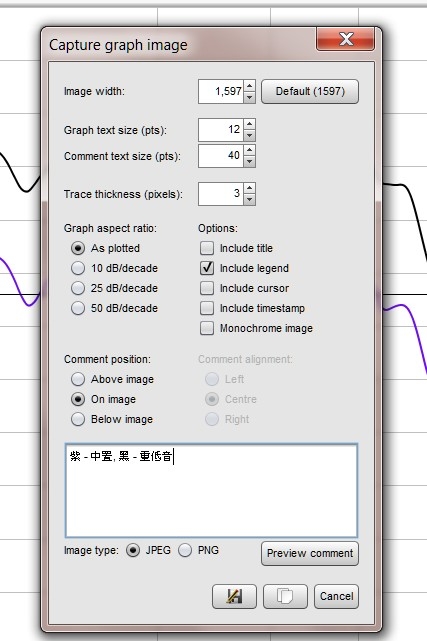427x641 pixels.
Task: Select Centre comment alignment radio
Action: 212,399
